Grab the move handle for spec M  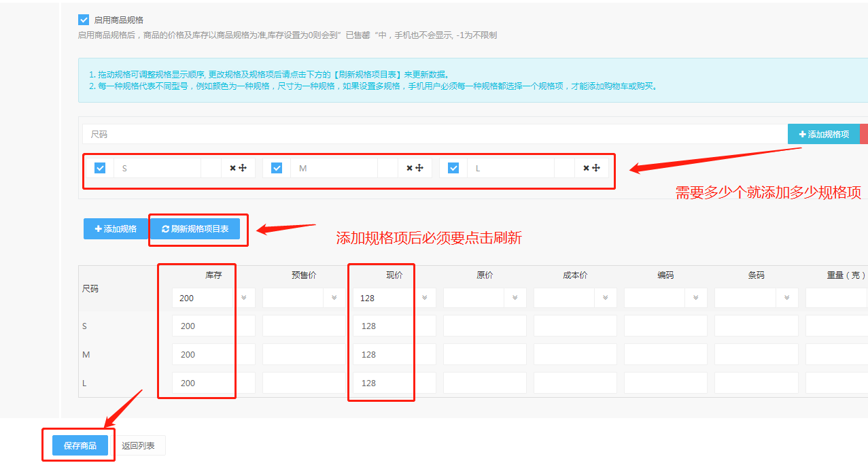coord(419,168)
